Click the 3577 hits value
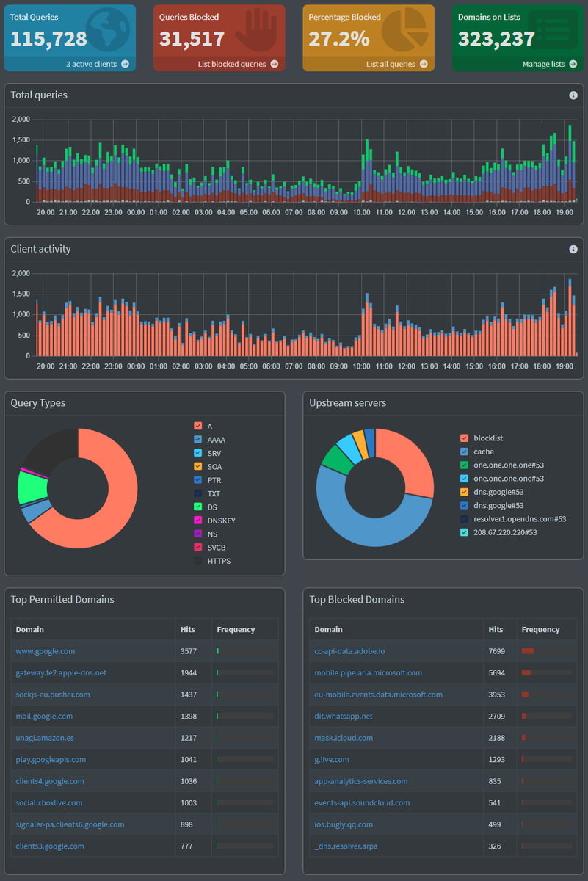This screenshot has width=588, height=881. (x=189, y=651)
